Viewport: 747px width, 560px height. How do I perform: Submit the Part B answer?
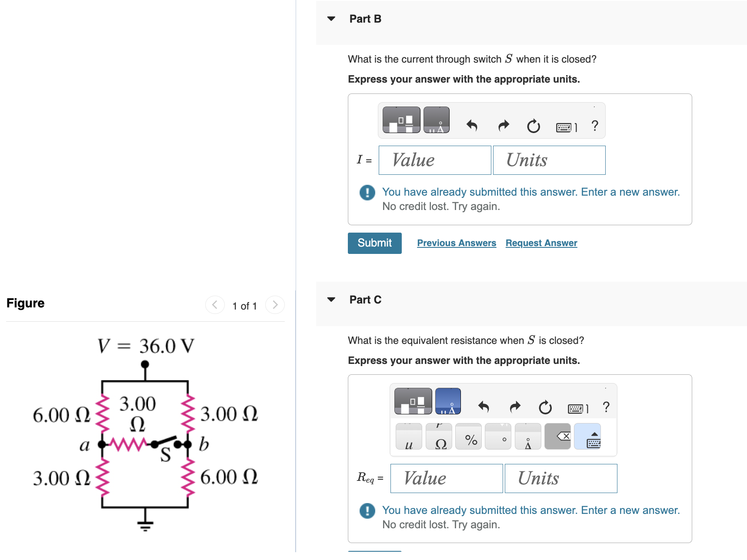click(374, 243)
